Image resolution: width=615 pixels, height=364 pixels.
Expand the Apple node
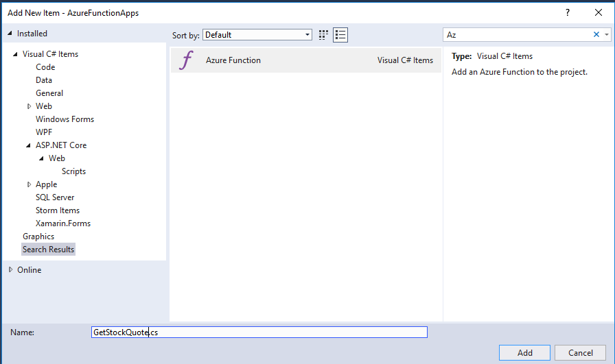29,184
